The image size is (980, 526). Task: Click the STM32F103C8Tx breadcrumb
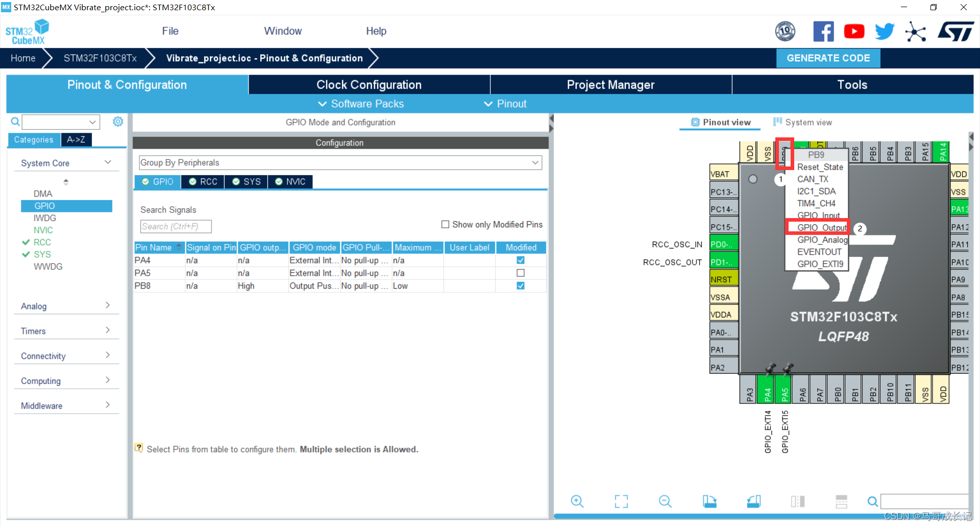[x=100, y=58]
